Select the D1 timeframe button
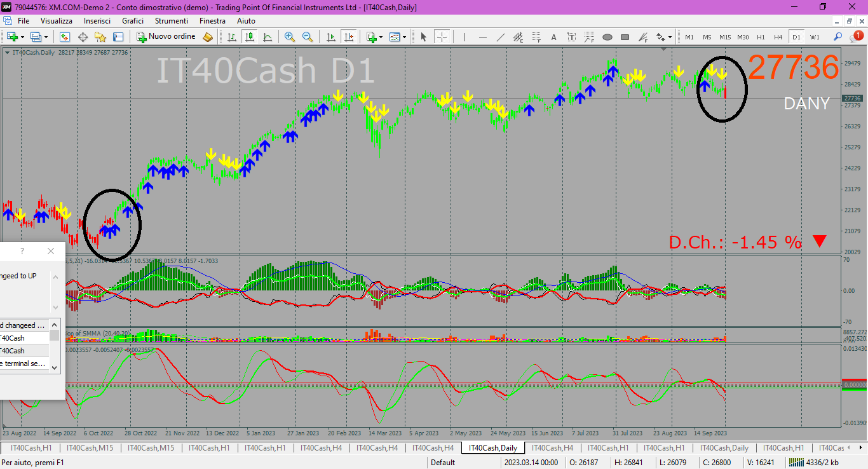Screen dimensions: 868x469 (x=796, y=37)
